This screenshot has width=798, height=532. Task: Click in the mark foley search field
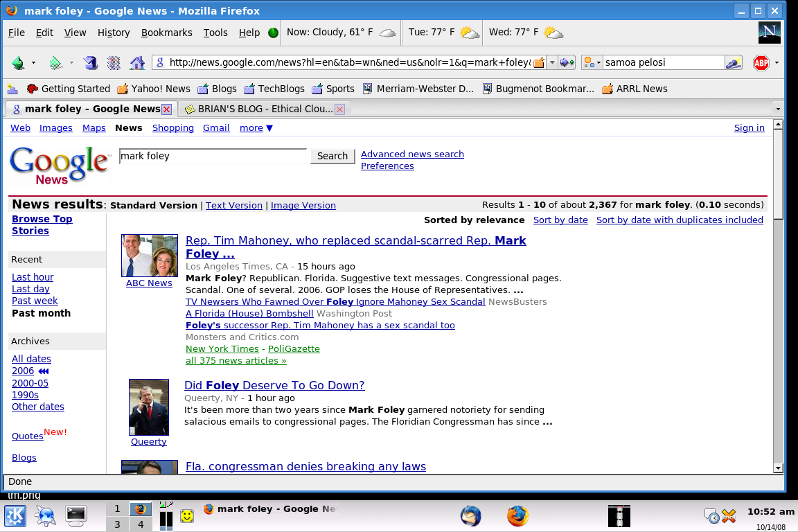[213, 156]
